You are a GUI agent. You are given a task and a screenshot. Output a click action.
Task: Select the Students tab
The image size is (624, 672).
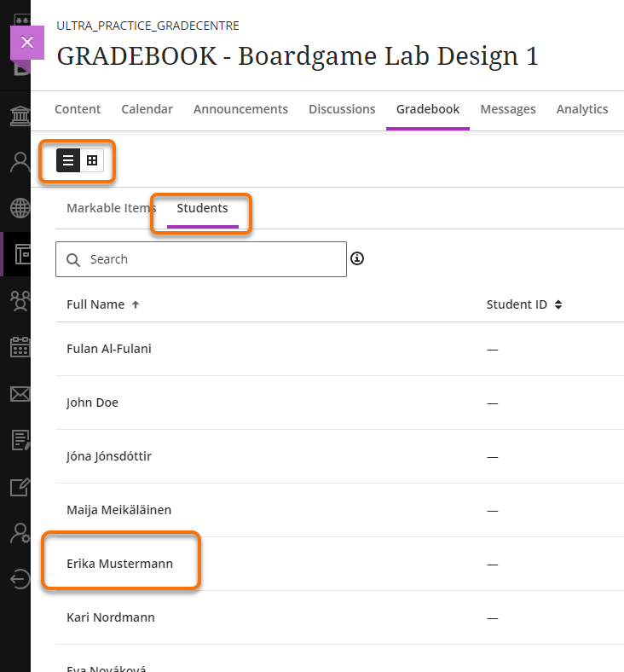pyautogui.click(x=202, y=208)
